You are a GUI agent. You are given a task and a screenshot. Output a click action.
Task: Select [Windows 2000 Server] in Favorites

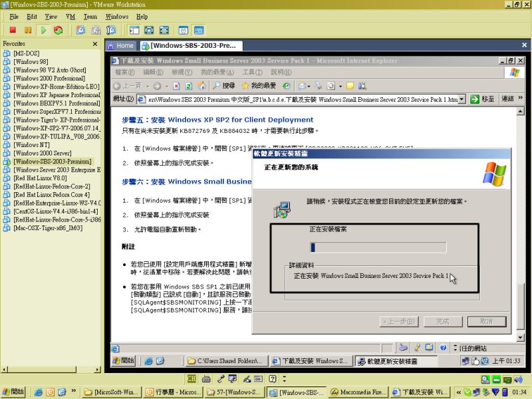coord(42,153)
